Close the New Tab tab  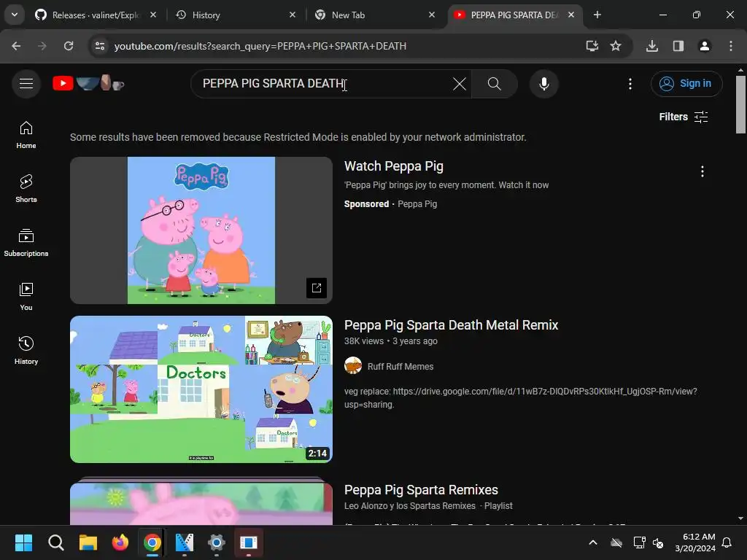point(432,15)
